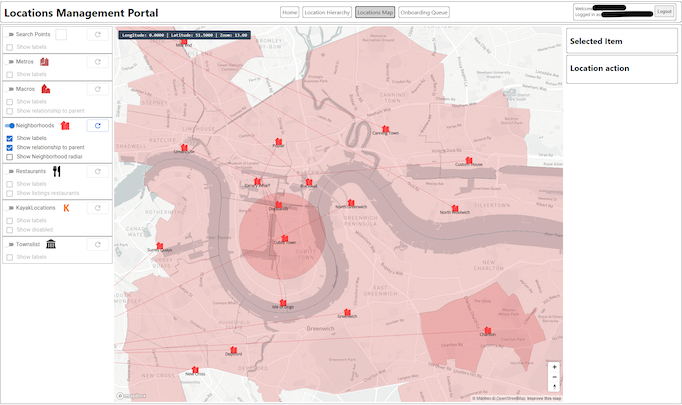The height and width of the screenshot is (405, 682).
Task: Click the Townslist bank building icon
Action: coord(51,244)
